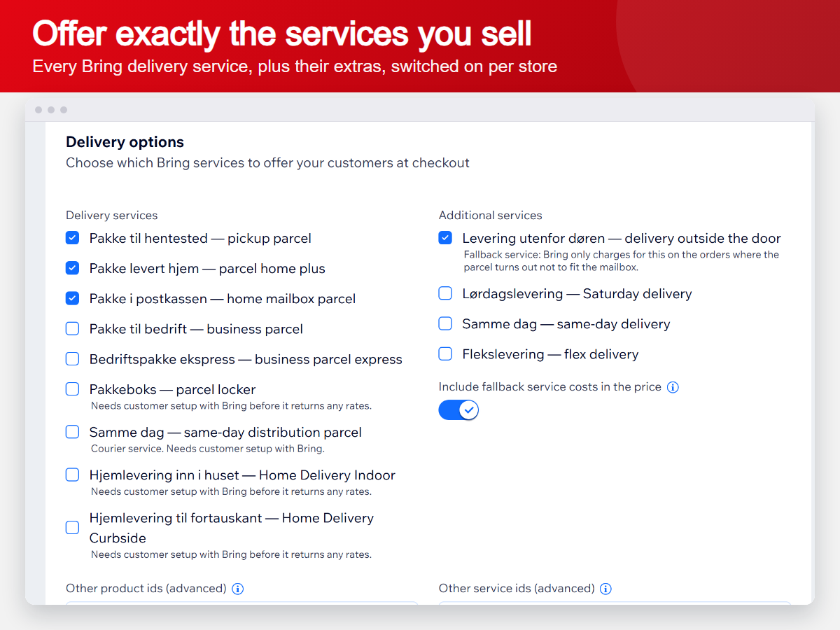Uncheck Pakke til hentested pickup parcel
The height and width of the screenshot is (630, 840).
(x=72, y=238)
